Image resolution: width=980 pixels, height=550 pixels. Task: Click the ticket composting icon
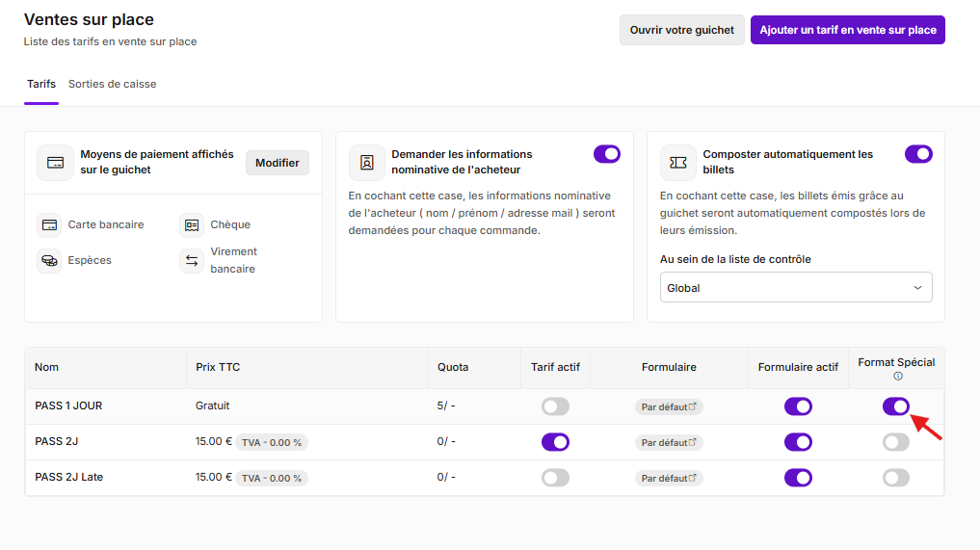coord(678,163)
